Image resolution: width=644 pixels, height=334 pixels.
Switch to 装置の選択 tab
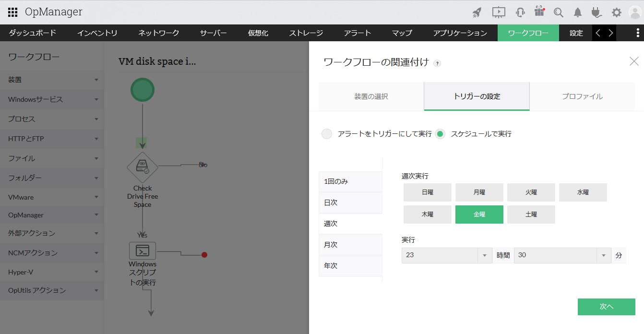point(371,96)
